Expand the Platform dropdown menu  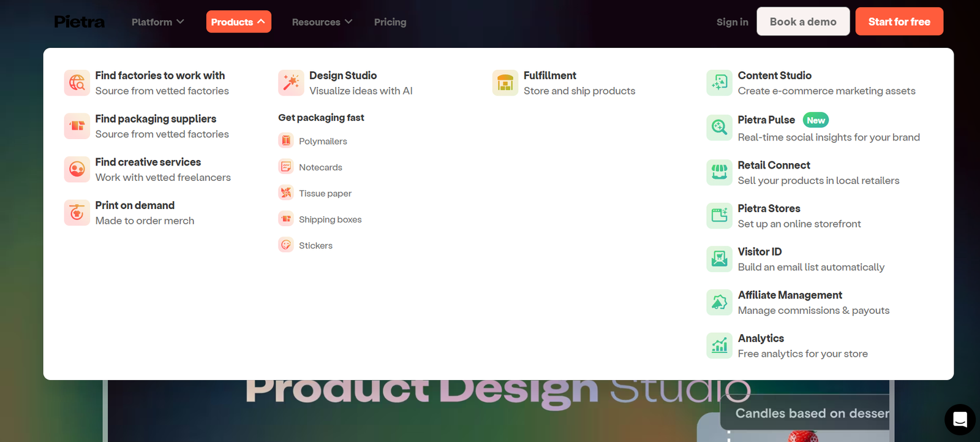[x=157, y=22]
